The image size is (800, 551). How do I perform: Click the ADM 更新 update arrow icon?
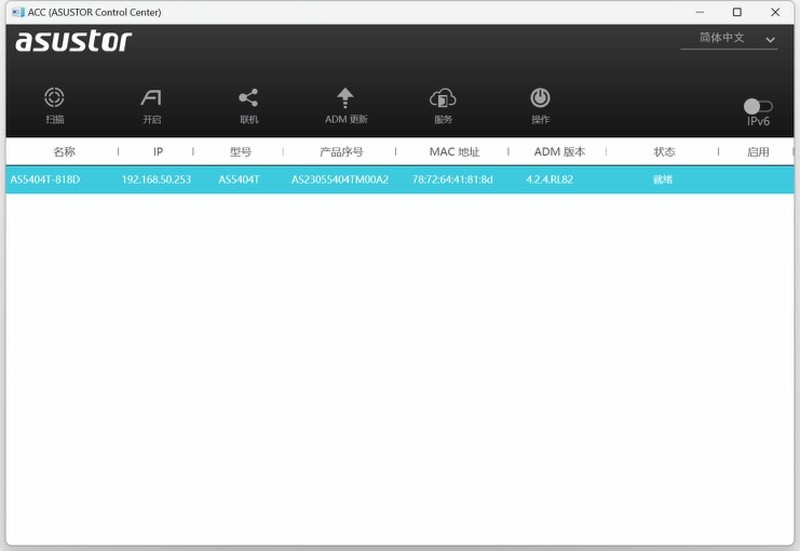pos(345,97)
